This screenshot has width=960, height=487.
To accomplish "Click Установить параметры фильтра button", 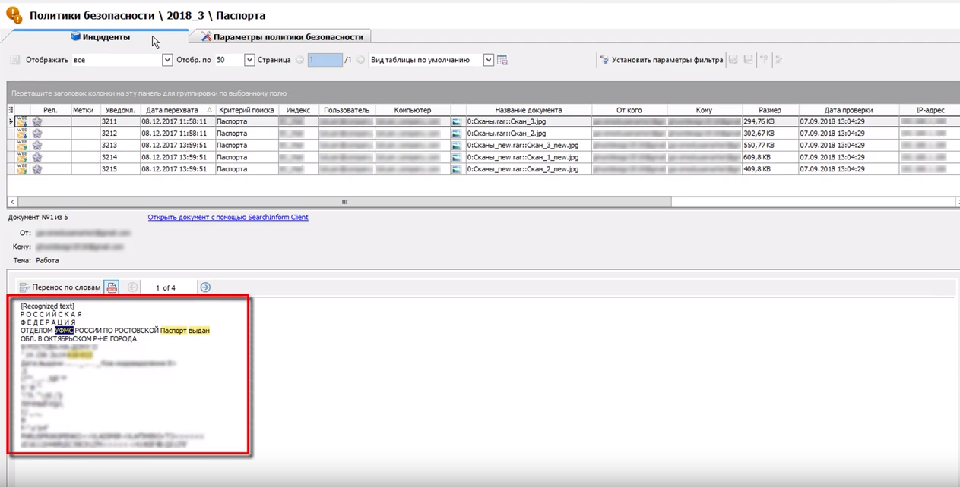I will [x=661, y=60].
